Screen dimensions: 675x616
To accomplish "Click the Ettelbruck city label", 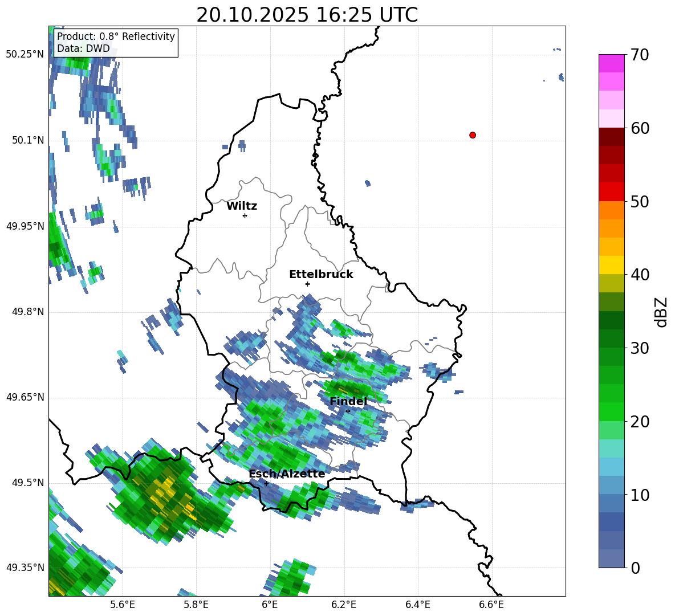I will [321, 275].
